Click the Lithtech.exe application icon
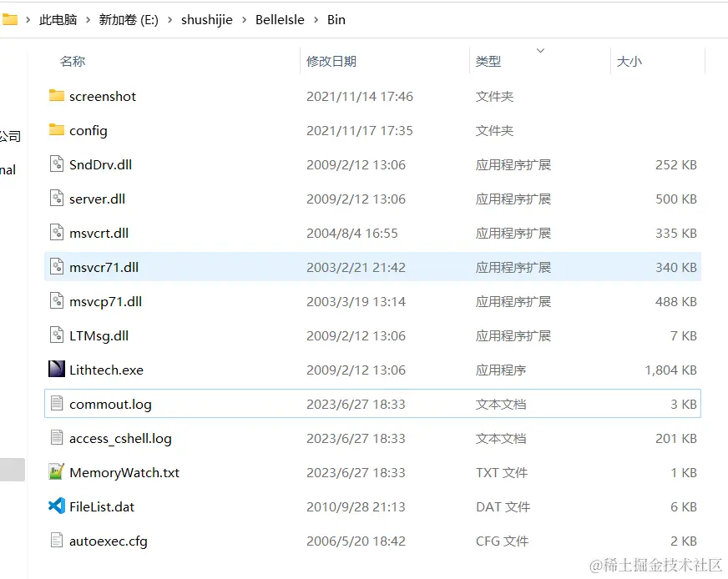The image size is (728, 579). [x=57, y=370]
